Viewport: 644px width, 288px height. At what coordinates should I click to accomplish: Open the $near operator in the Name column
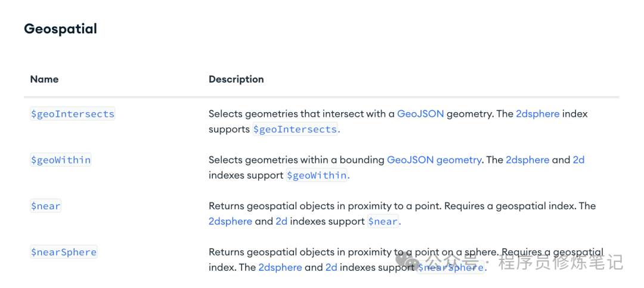(46, 206)
